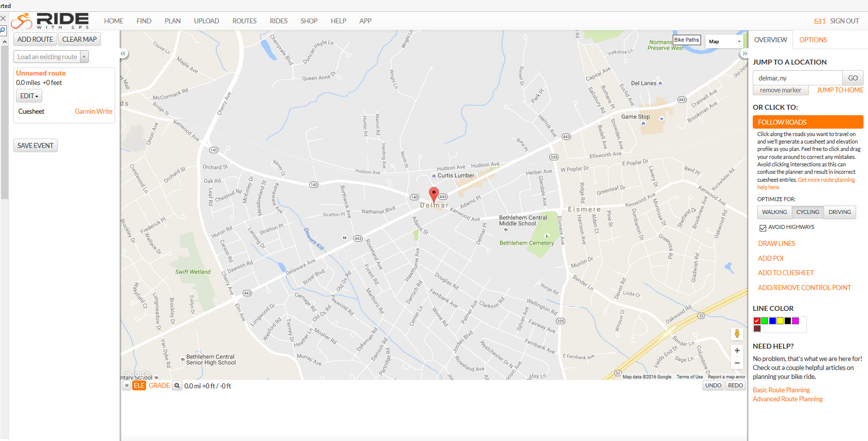868x441 pixels.
Task: Collapse the left panel with double-arrow icon
Action: click(x=124, y=53)
